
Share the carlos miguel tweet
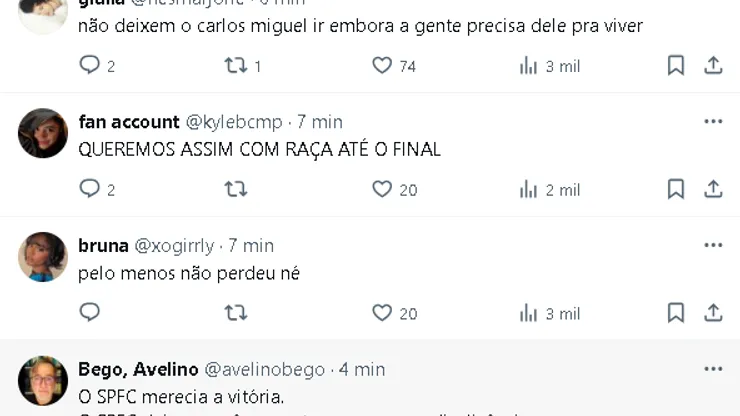tap(713, 66)
